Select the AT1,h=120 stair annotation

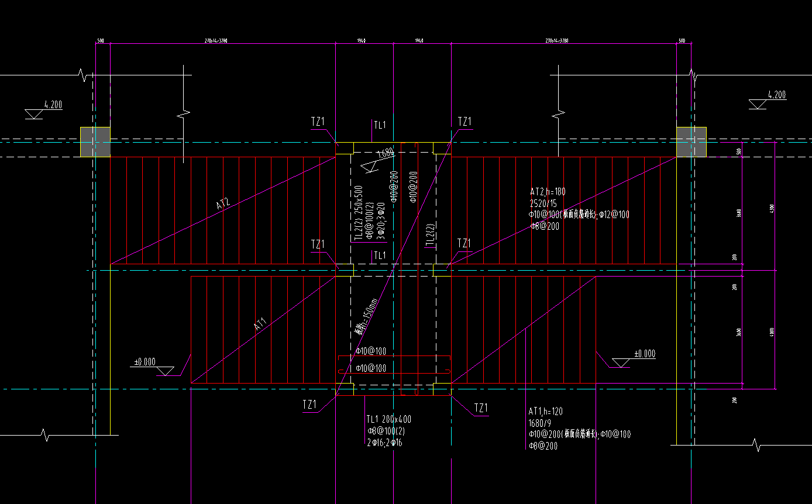(x=546, y=412)
